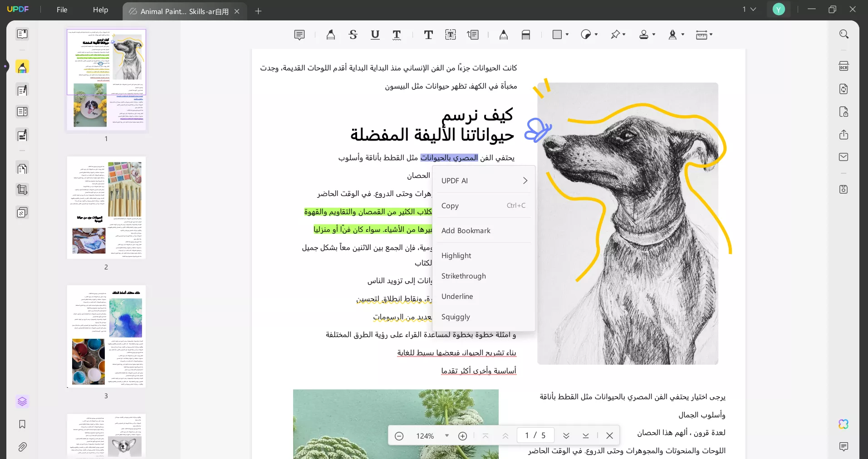Expand the rectangle shape dropdown arrow

[x=567, y=34]
